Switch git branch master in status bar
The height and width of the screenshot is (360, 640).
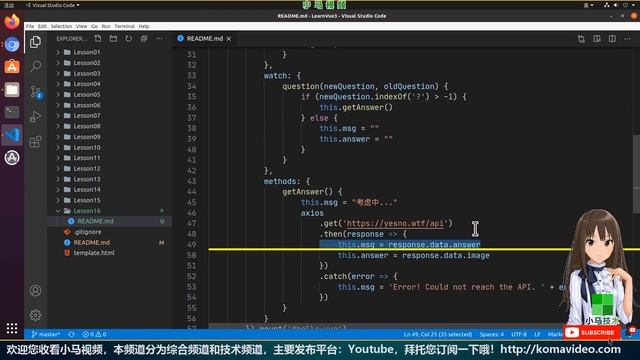(46, 334)
